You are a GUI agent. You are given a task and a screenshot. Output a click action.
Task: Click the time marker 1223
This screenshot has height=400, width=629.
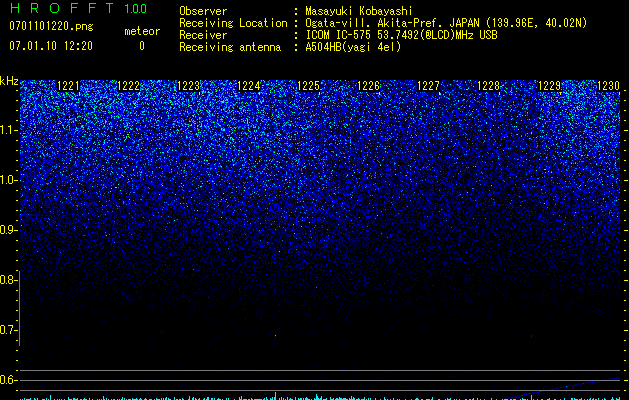189,86
